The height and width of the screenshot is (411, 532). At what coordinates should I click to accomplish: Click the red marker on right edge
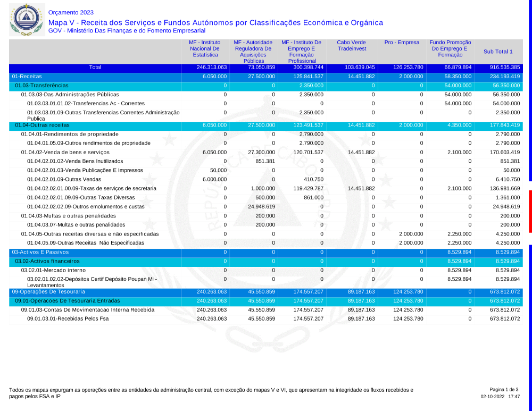[530, 211]
